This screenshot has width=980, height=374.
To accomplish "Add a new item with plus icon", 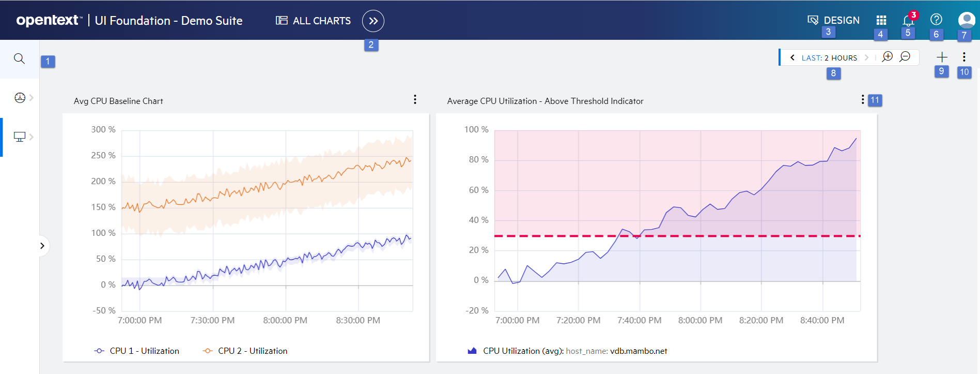I will [942, 57].
